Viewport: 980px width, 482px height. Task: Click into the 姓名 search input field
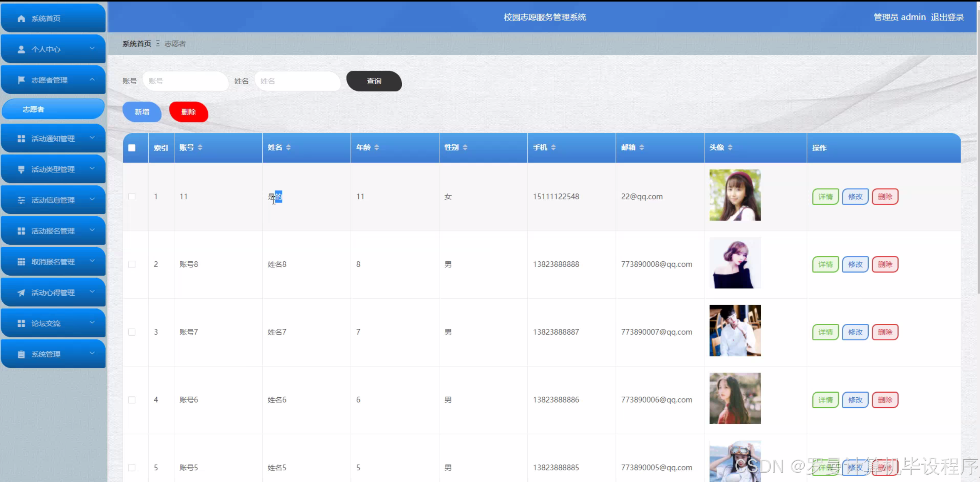pos(297,81)
